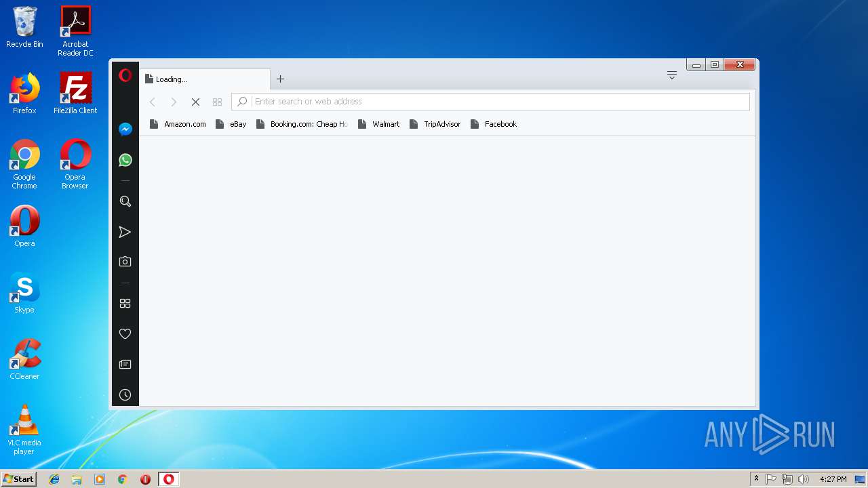Open the sidebar search icon

(x=125, y=201)
